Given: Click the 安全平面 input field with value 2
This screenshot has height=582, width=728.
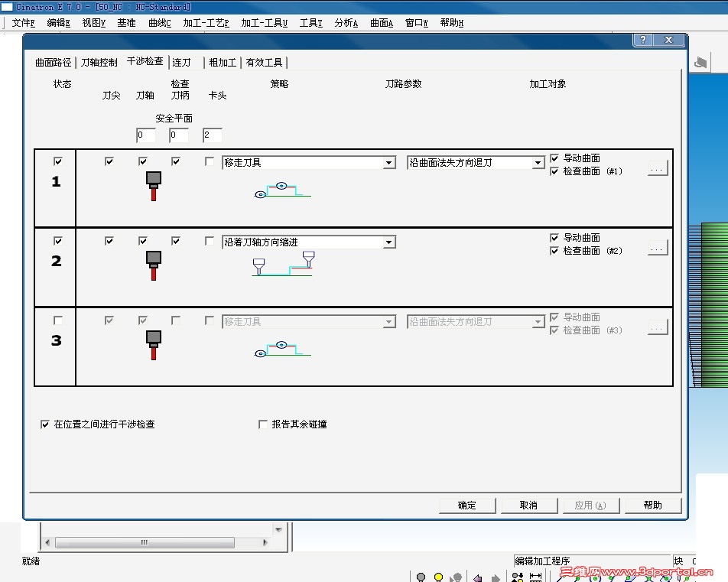Looking at the screenshot, I should tap(212, 135).
